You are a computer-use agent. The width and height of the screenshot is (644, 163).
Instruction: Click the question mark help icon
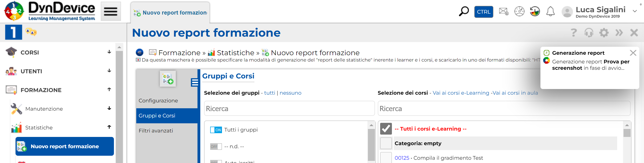574,33
